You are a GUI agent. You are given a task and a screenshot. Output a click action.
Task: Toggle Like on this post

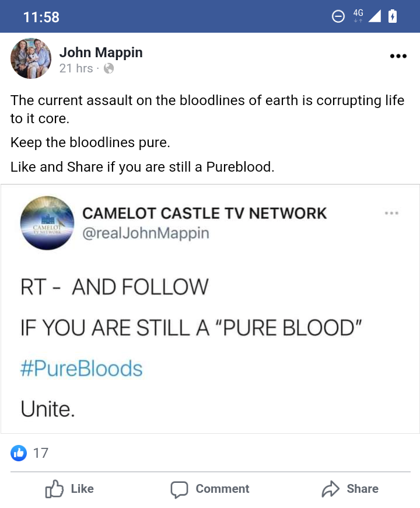69,489
